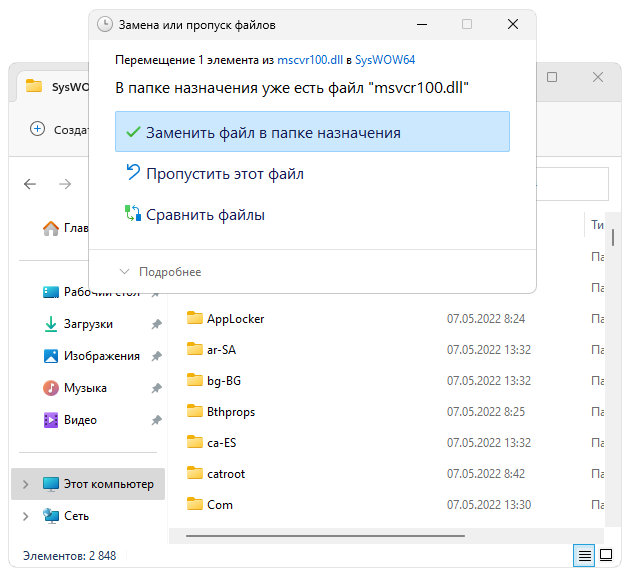Maximize the Explorer window

coord(552,77)
